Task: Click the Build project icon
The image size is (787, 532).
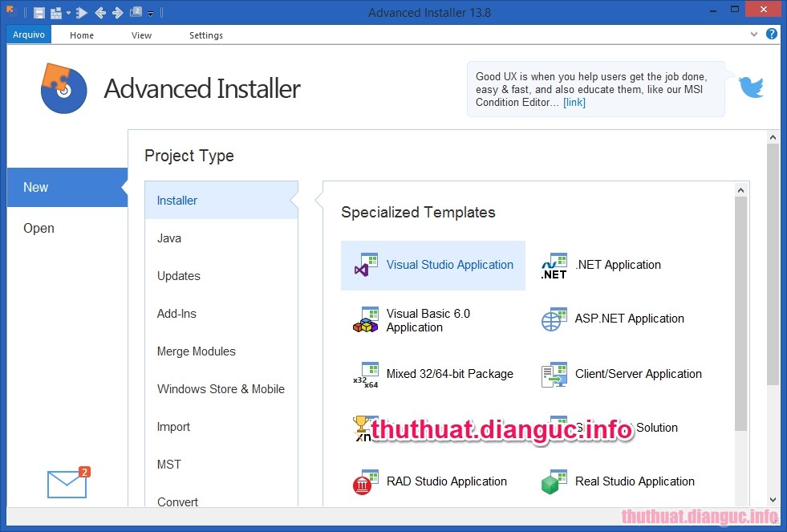Action: [x=56, y=13]
